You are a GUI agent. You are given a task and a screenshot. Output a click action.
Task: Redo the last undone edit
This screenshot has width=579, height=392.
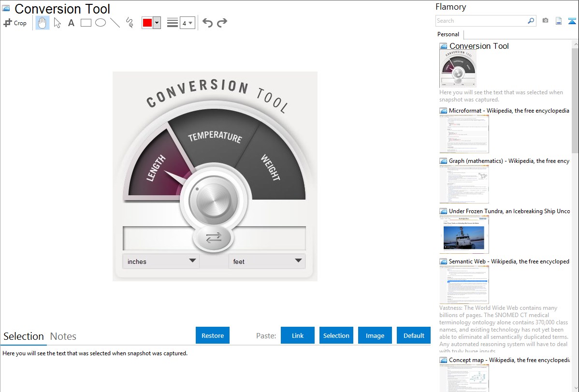tap(222, 23)
